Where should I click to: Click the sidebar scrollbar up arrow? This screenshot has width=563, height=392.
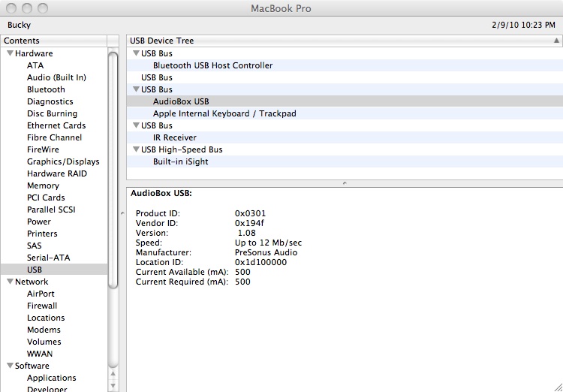tap(113, 374)
